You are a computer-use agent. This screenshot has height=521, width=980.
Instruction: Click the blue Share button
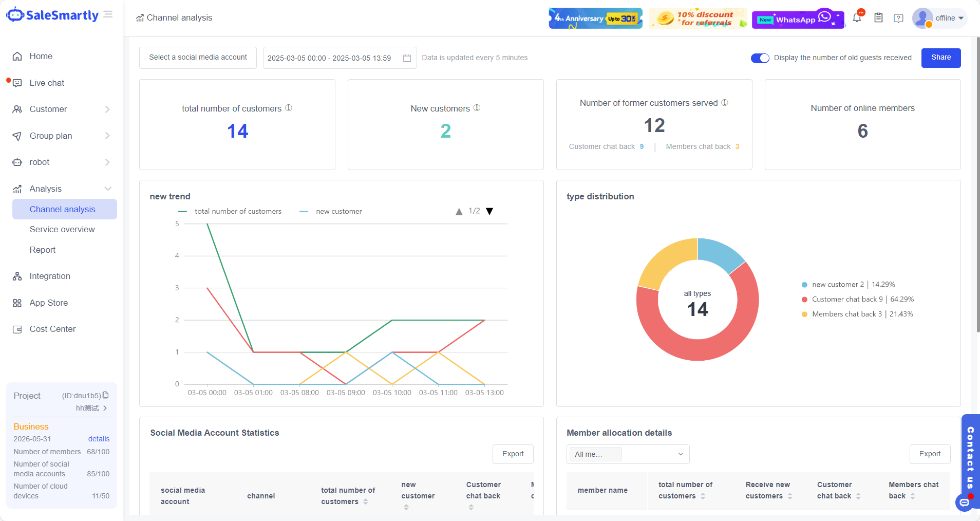[940, 58]
